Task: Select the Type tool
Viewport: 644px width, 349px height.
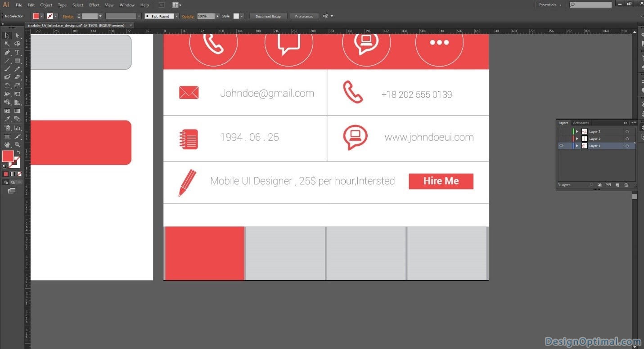Action: 17,52
